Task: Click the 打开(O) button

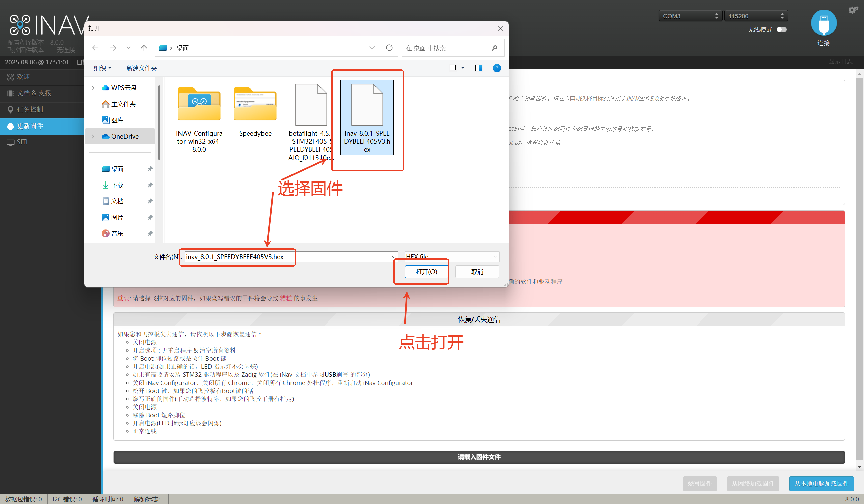Action: pyautogui.click(x=426, y=272)
